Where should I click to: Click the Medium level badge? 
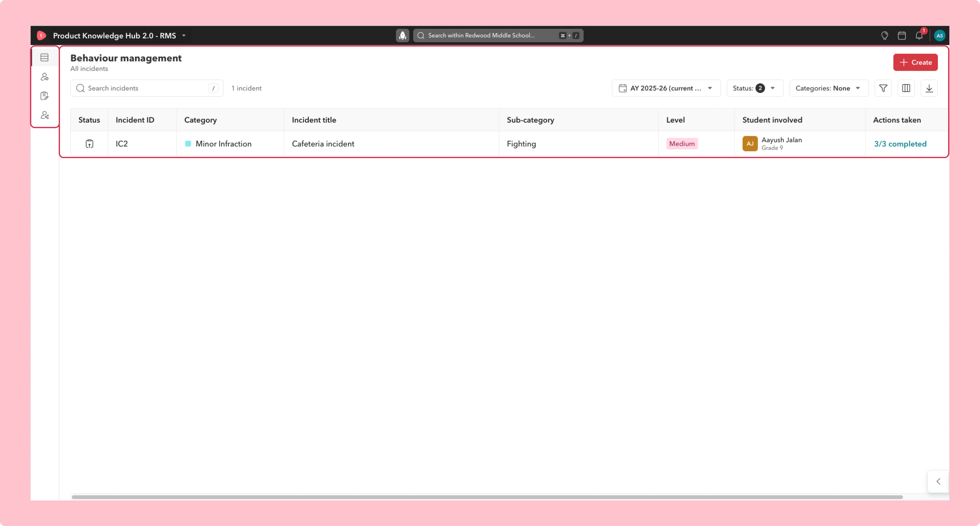(x=682, y=144)
